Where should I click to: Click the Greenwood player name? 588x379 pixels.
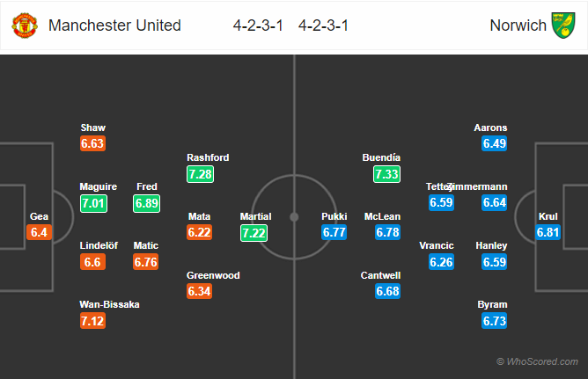click(x=213, y=275)
